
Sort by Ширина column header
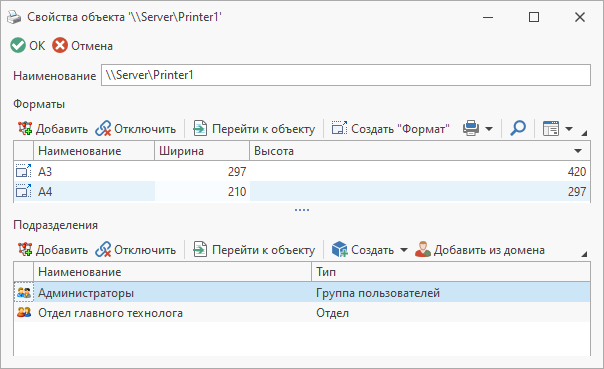click(202, 151)
